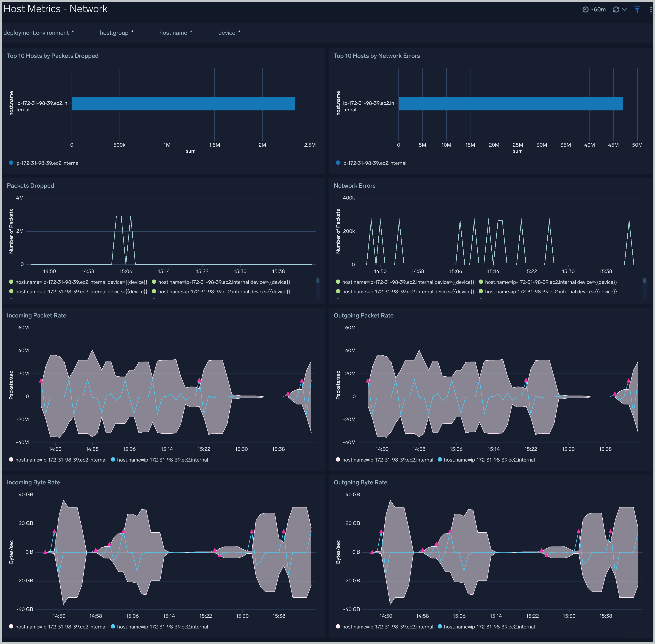The width and height of the screenshot is (655, 644).
Task: Click the Network Errors legend scrollbar
Action: (644, 281)
